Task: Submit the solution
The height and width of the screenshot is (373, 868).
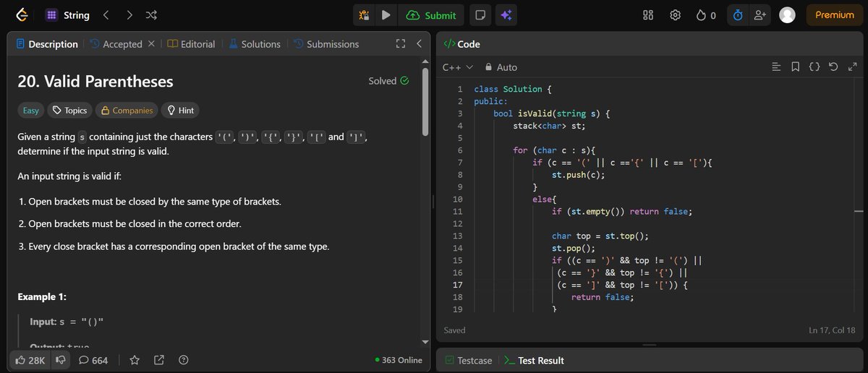Action: tap(431, 15)
